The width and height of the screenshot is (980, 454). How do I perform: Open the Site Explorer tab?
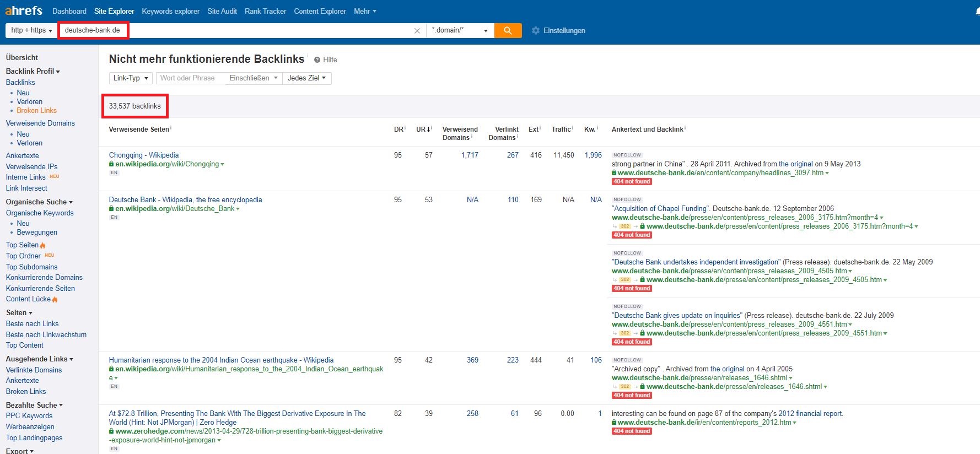tap(114, 11)
